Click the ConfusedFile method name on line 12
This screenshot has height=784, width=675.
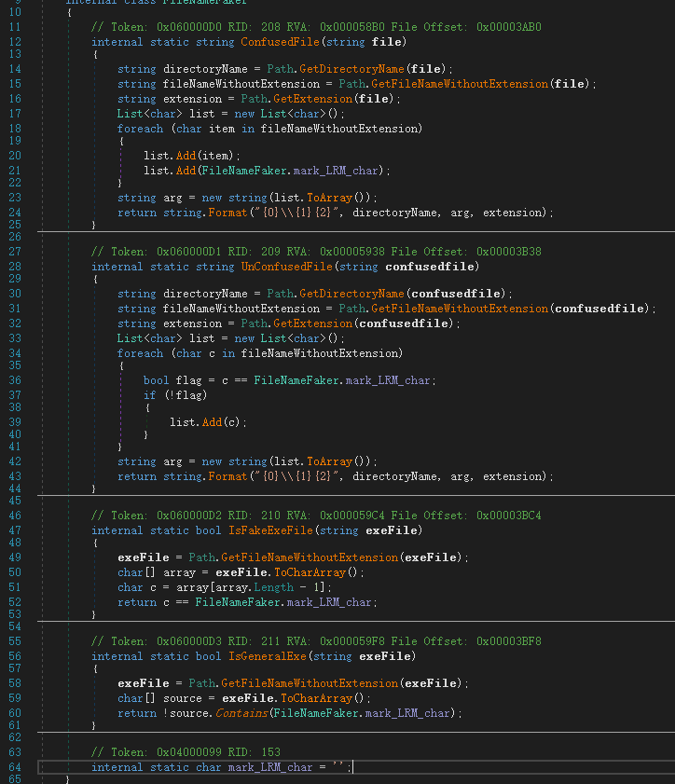tap(280, 42)
